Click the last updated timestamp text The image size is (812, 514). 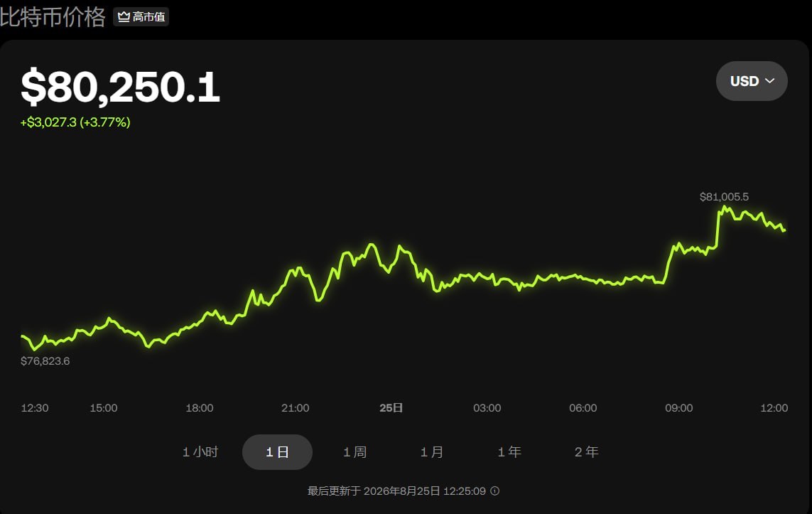click(x=396, y=491)
